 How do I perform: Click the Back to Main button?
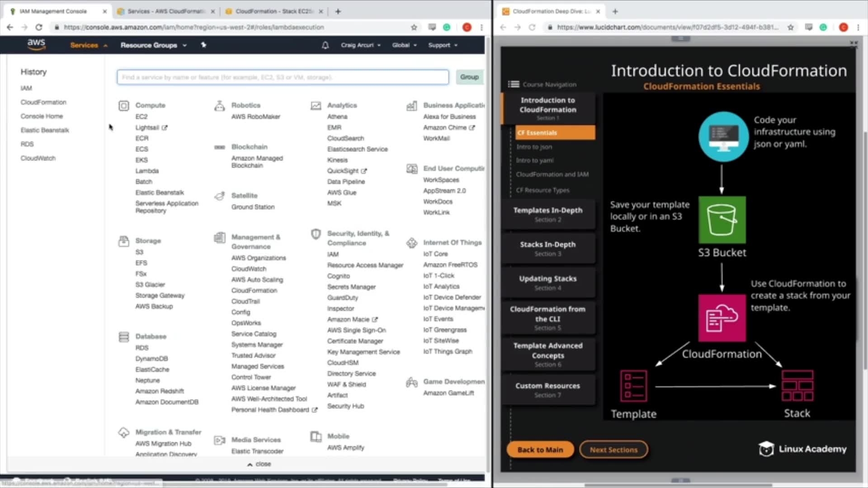coord(540,450)
